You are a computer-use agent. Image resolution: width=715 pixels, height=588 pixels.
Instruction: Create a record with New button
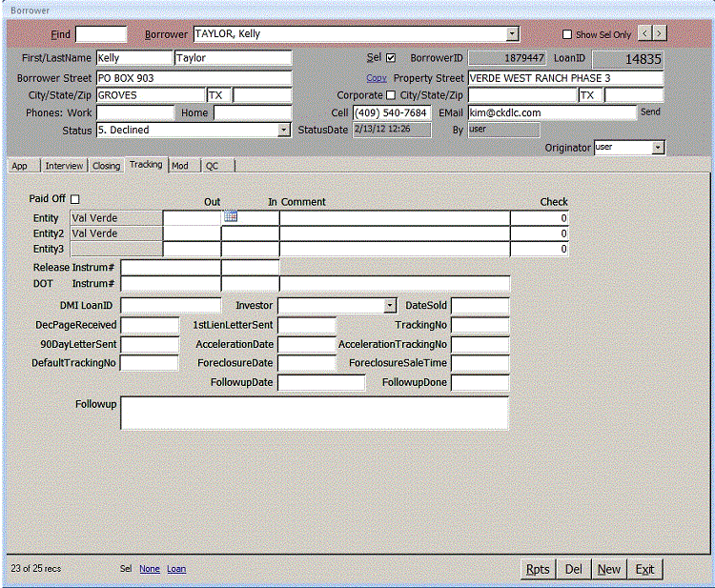coord(608,569)
